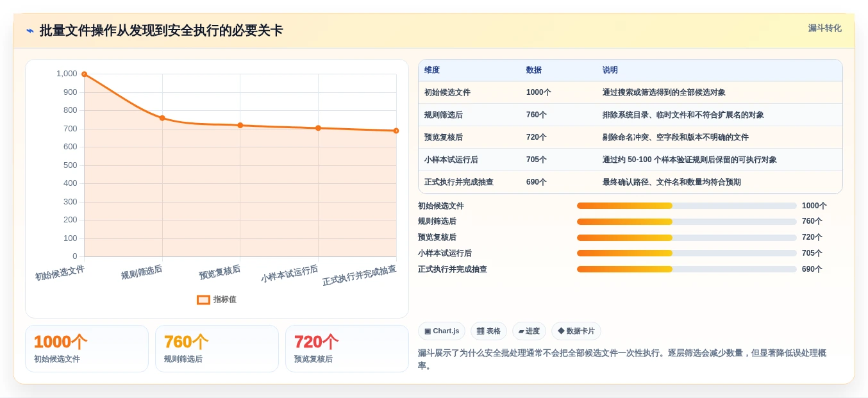This screenshot has height=398, width=868.
Task: Open the 720个 预览复核后 data card
Action: (347, 349)
